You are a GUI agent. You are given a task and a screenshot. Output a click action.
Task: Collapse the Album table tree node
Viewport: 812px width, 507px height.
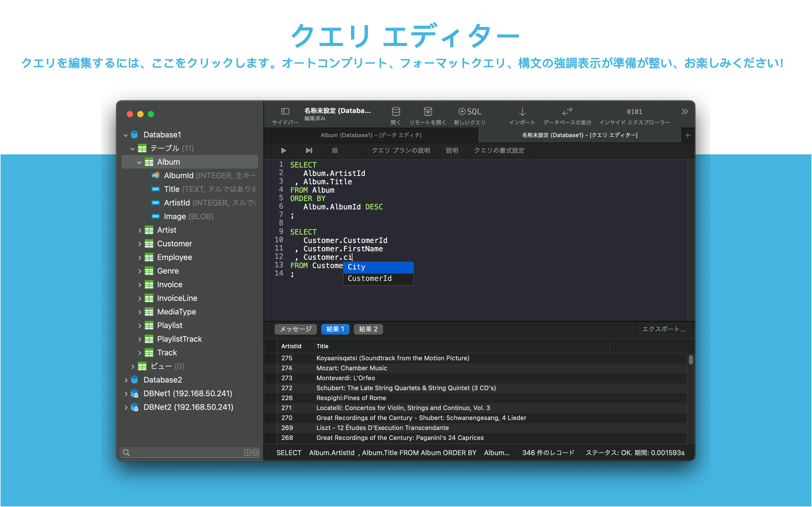pyautogui.click(x=139, y=162)
